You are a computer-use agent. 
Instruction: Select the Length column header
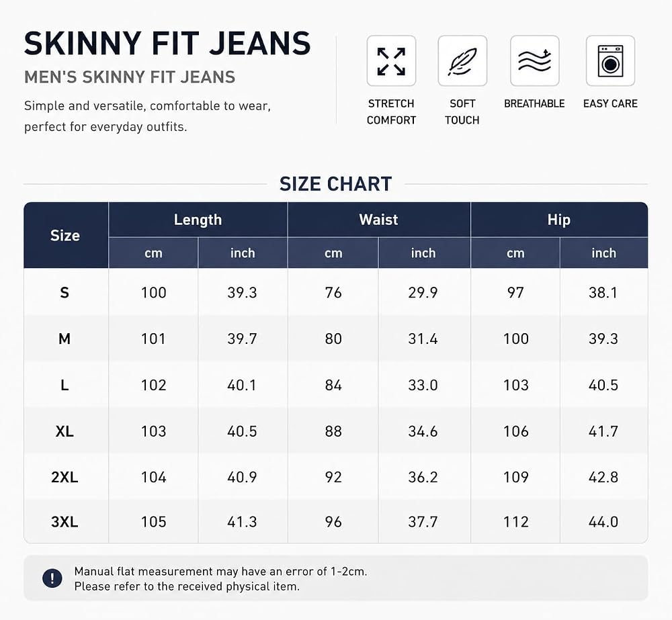tap(198, 220)
